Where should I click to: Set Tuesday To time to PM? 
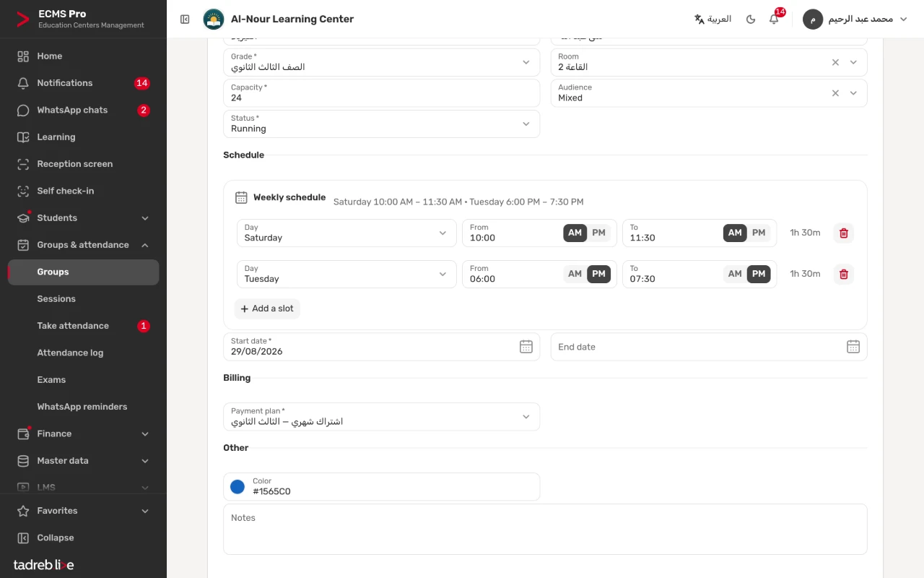tap(759, 274)
